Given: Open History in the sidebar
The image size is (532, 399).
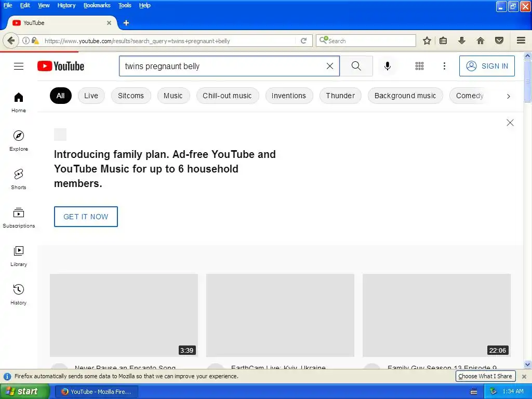Looking at the screenshot, I should click(x=19, y=295).
